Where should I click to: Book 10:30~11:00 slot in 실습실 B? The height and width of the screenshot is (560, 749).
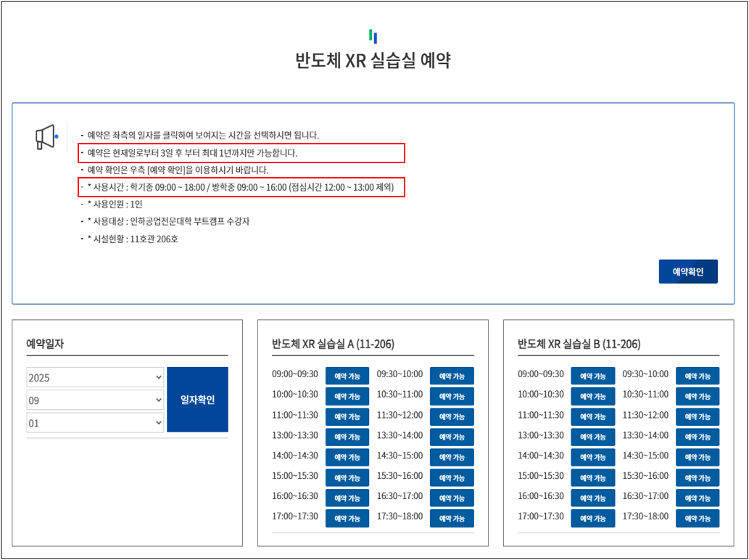coord(698,396)
